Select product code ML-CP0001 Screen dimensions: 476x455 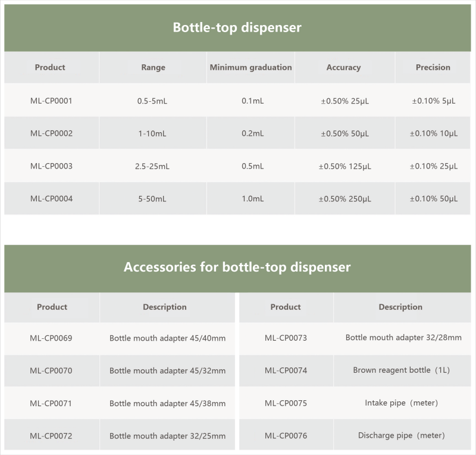click(x=51, y=101)
